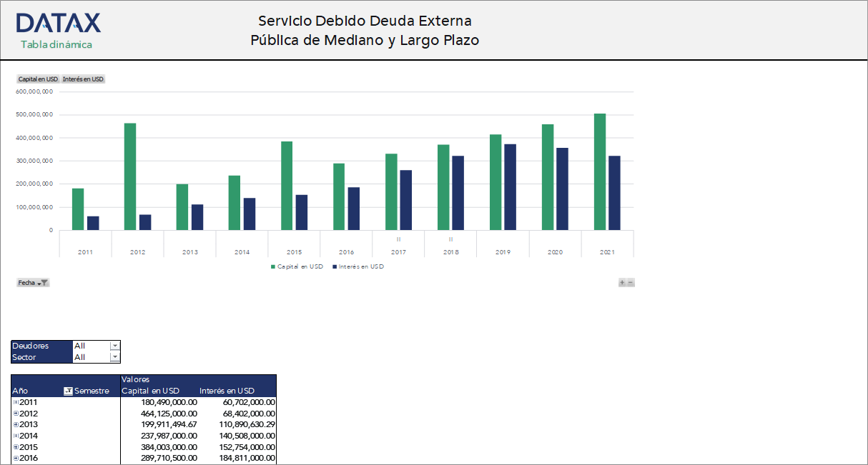Click the Semestre column header
The width and height of the screenshot is (868, 465).
pos(92,391)
